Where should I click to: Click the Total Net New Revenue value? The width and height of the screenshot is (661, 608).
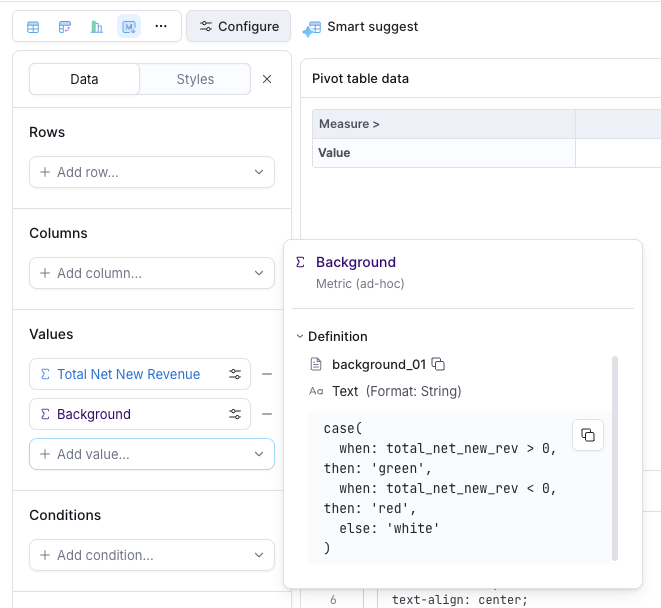point(128,374)
